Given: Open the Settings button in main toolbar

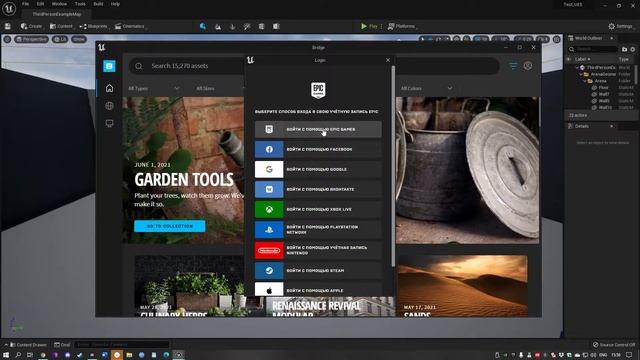Looking at the screenshot, I should (x=621, y=26).
